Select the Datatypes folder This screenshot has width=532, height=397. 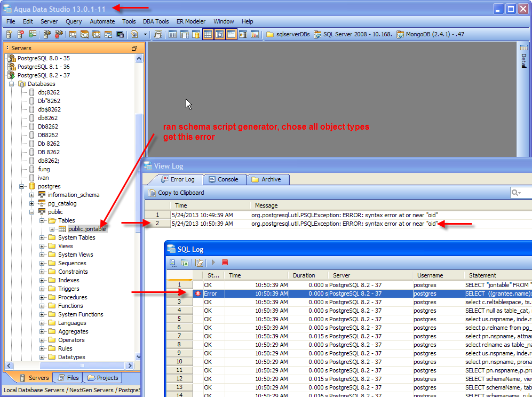[x=72, y=357]
